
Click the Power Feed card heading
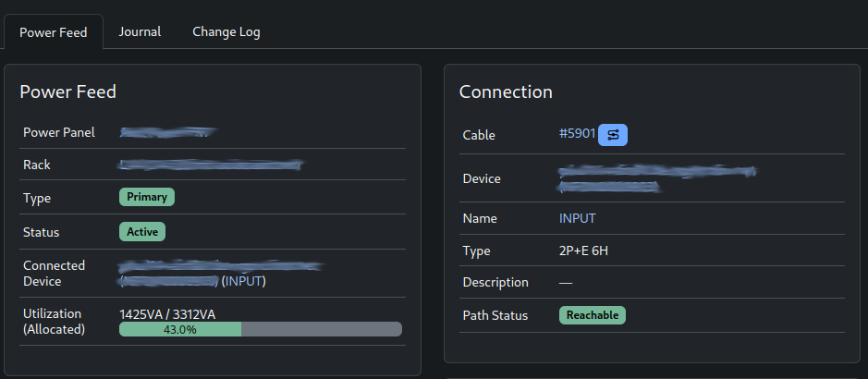67,92
